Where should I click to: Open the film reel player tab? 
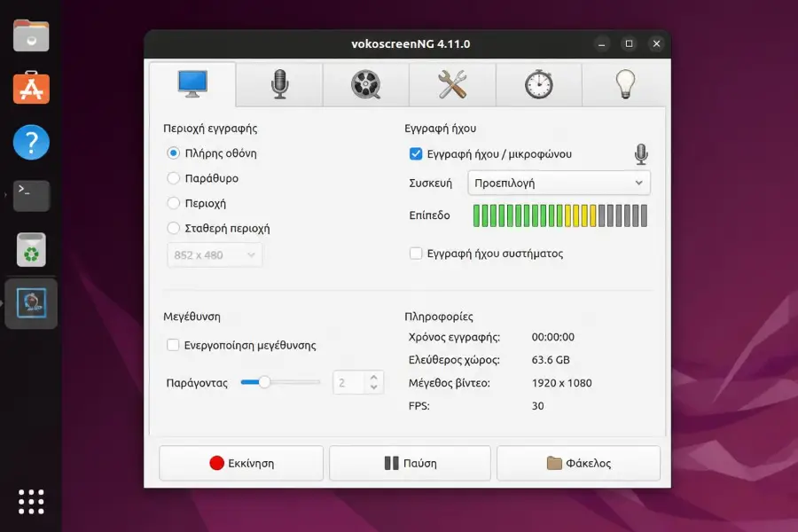click(x=366, y=84)
